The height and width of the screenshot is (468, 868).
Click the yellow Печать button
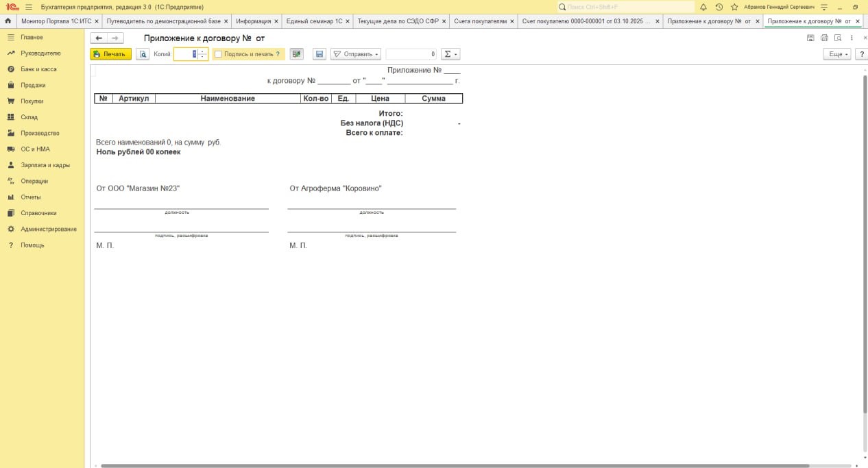coord(110,54)
